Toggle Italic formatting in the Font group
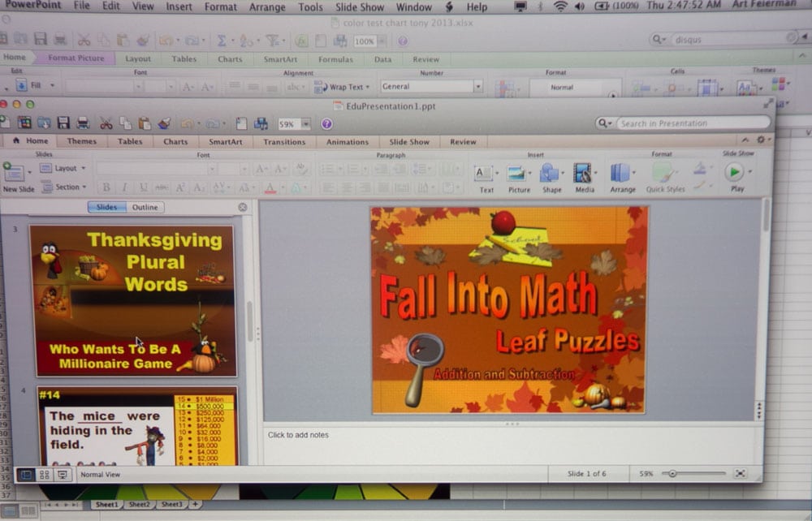This screenshot has width=812, height=521. 124,187
